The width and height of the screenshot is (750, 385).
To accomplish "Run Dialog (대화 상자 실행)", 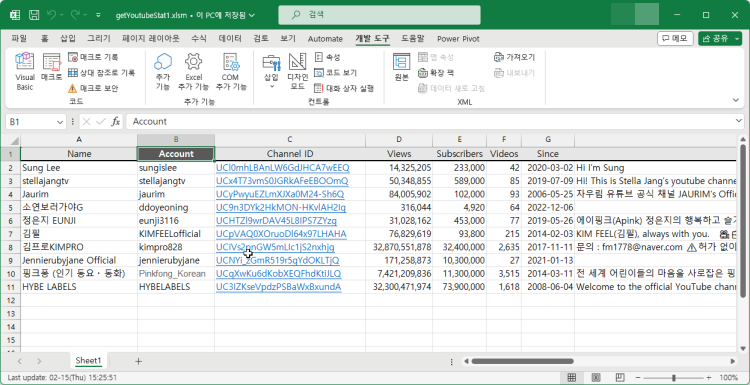I will pyautogui.click(x=343, y=88).
